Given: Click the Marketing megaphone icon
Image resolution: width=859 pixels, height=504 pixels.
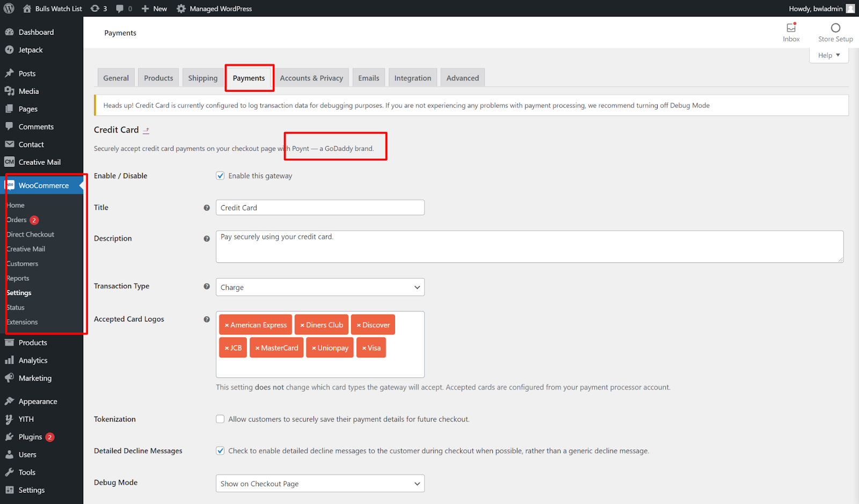Looking at the screenshot, I should [x=9, y=378].
